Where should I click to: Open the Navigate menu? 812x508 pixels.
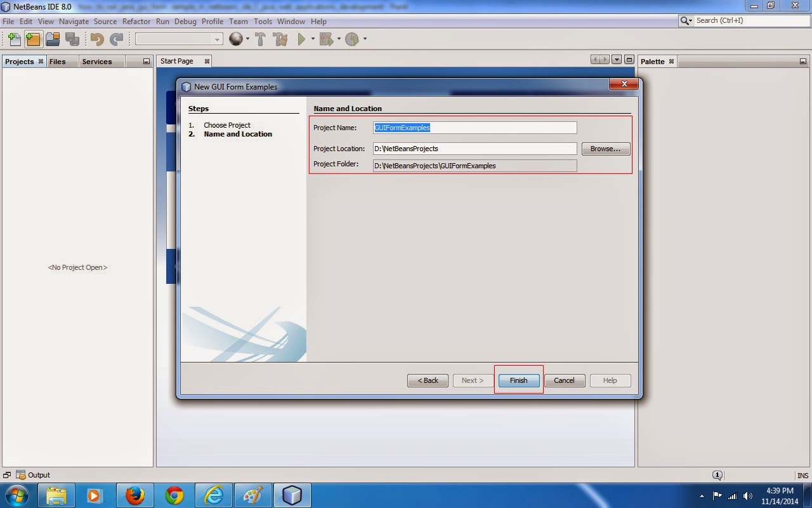(74, 22)
